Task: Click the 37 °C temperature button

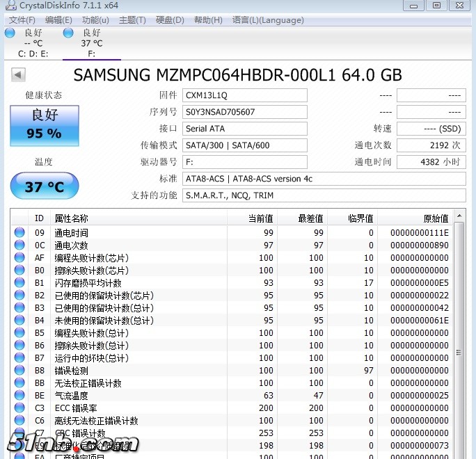Action: pos(45,186)
